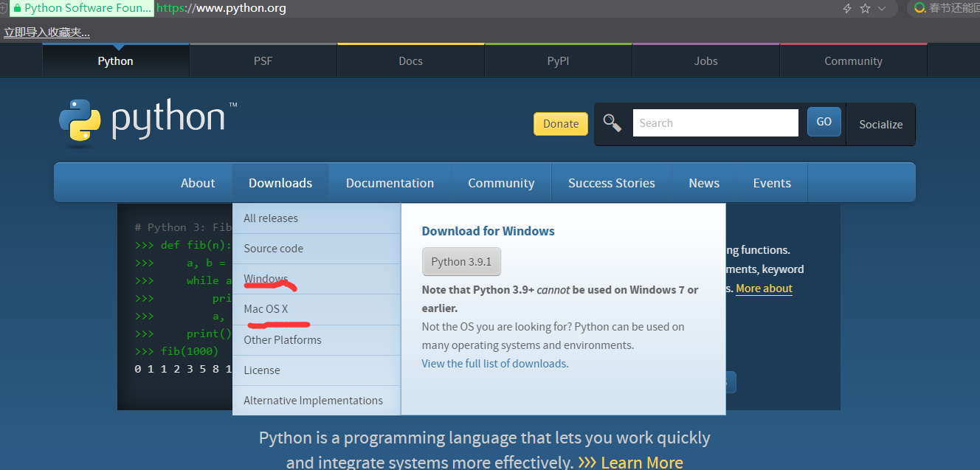Open the Python top tab
This screenshot has width=980, height=470.
pos(116,61)
